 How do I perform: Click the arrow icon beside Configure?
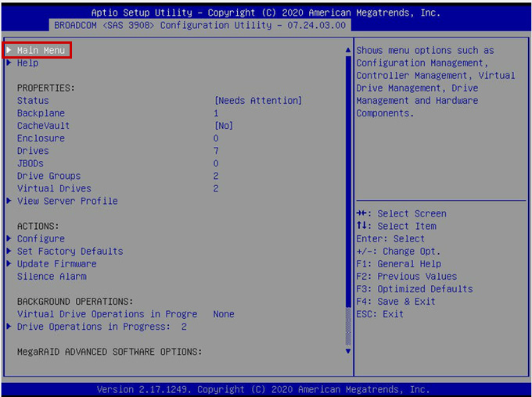pyautogui.click(x=9, y=238)
